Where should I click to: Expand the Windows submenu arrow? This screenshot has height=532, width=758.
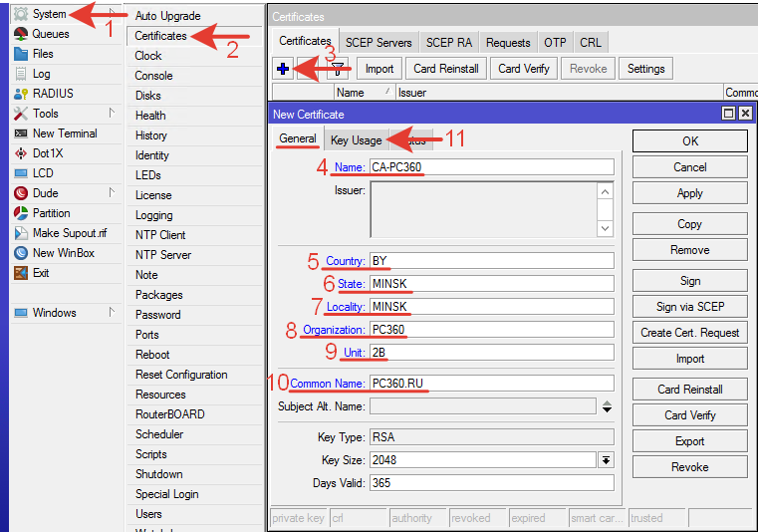(112, 313)
